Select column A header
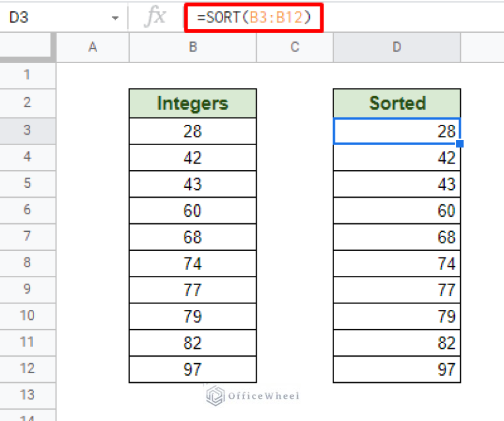This screenshot has height=421, width=504. tap(93, 47)
